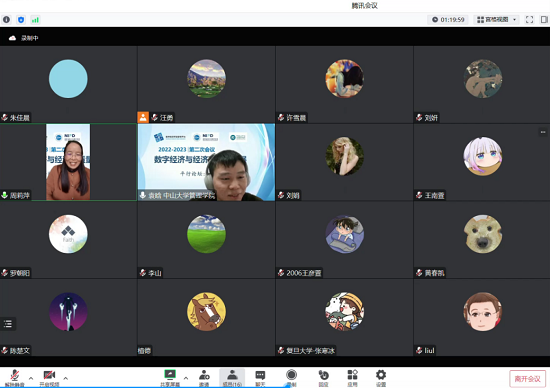Turn on the video camera
This screenshot has height=388, width=550.
(49, 378)
